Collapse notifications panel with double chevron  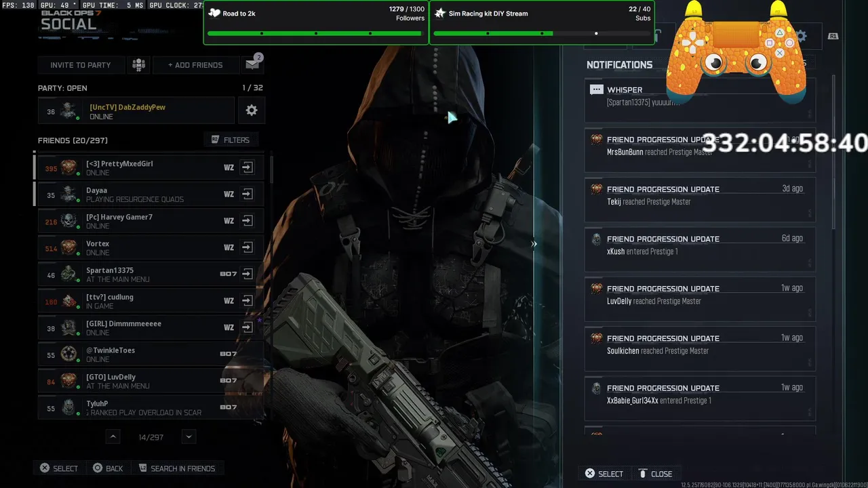coord(534,244)
